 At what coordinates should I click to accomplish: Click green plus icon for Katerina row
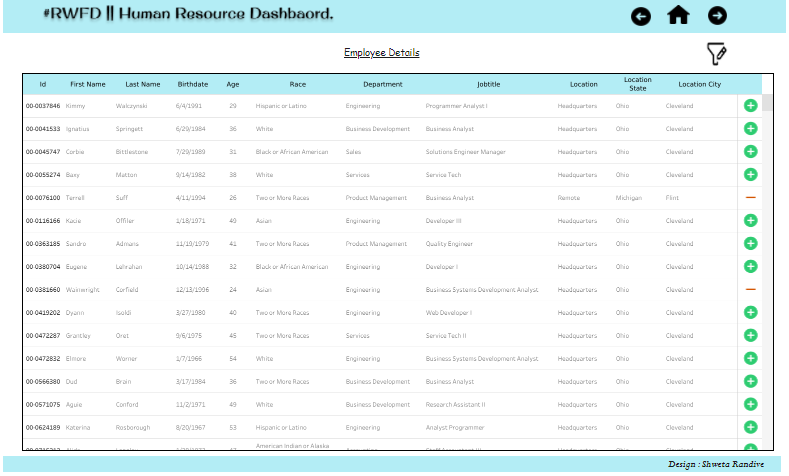(x=750, y=427)
